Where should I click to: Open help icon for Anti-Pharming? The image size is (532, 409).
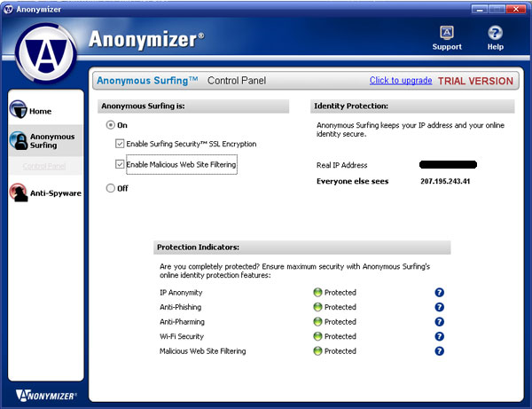439,321
